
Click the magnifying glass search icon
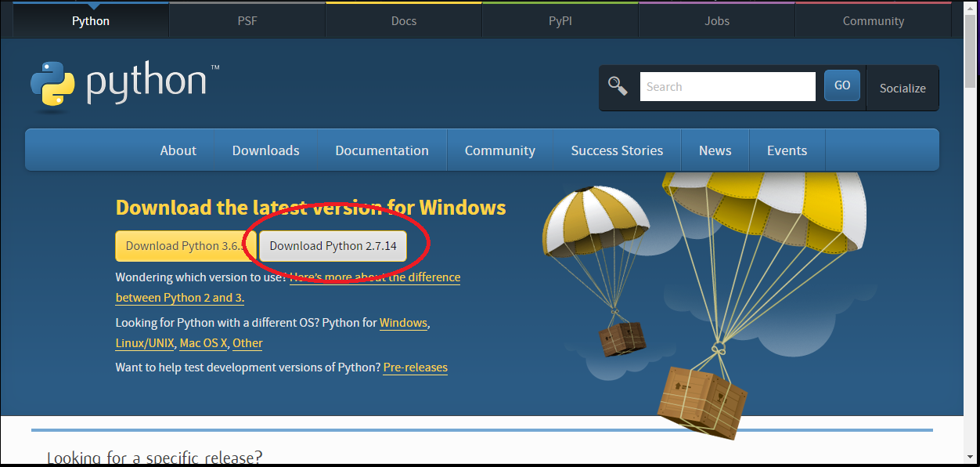pos(618,86)
